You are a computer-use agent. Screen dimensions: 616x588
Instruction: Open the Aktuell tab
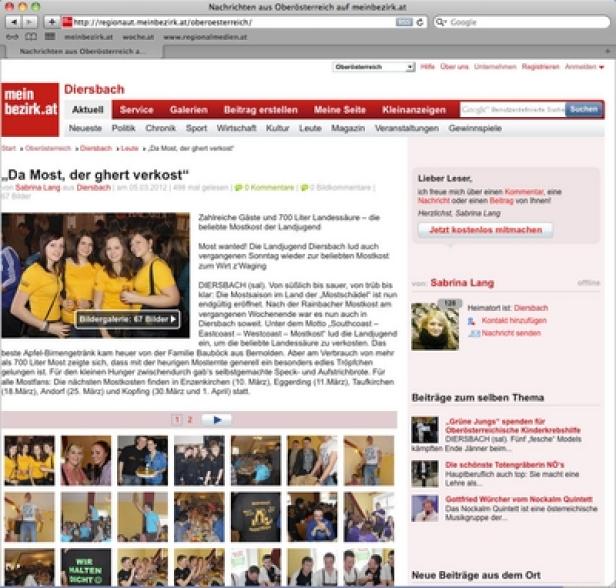click(x=88, y=110)
